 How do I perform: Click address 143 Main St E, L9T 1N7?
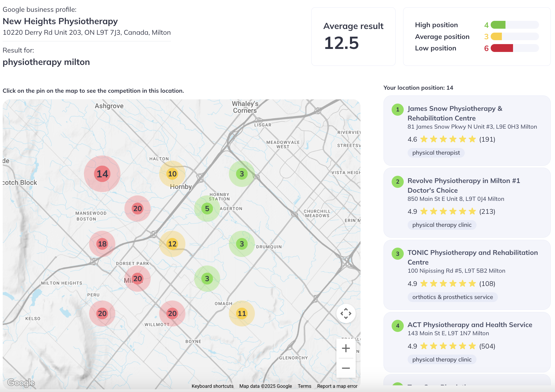pyautogui.click(x=448, y=333)
